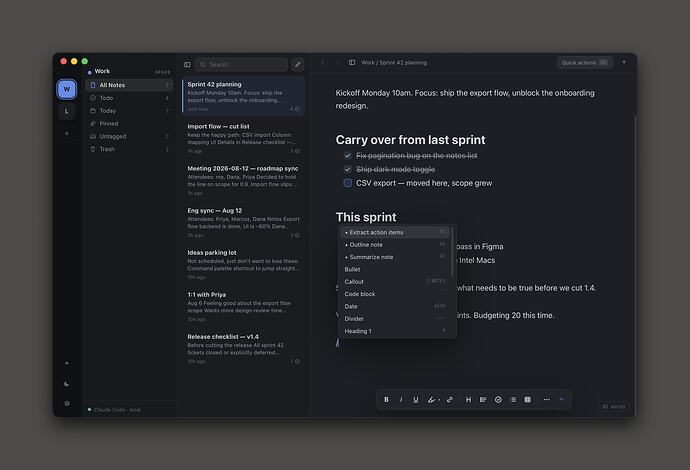690x470 pixels.
Task: Open more options ellipsis in format toolbar
Action: point(547,400)
